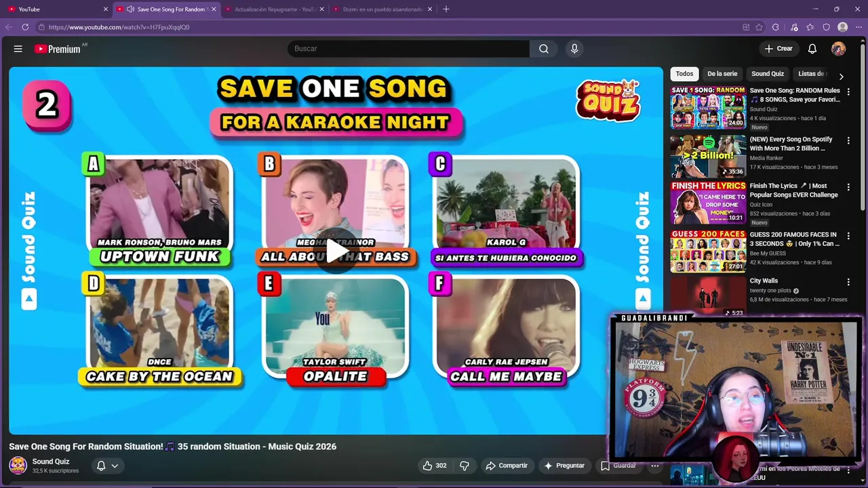Viewport: 868px width, 488px height.
Task: Go to YouTube Premium home logo
Action: [x=58, y=49]
